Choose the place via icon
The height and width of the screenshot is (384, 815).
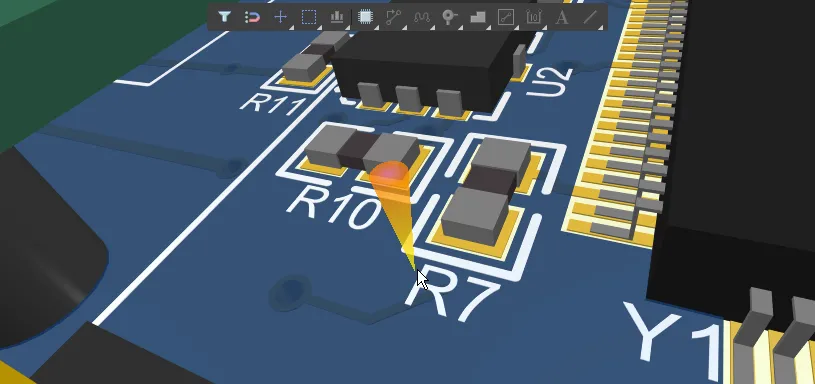(449, 17)
